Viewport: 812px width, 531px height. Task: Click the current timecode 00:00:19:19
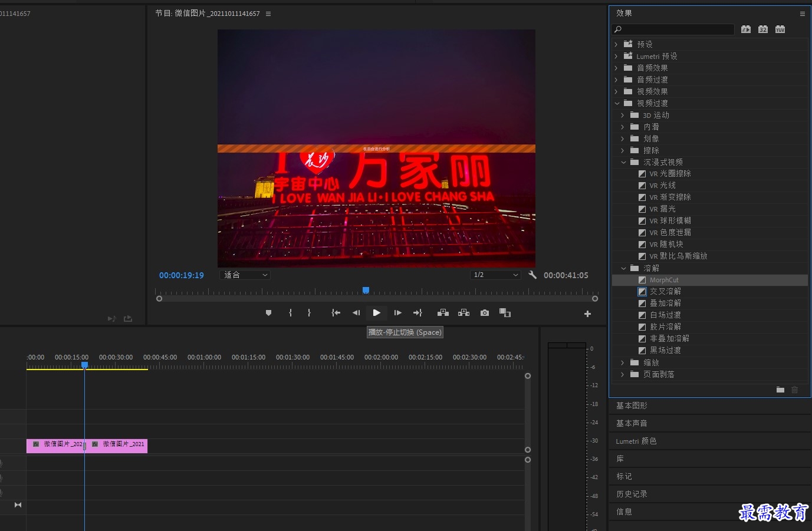tap(181, 275)
